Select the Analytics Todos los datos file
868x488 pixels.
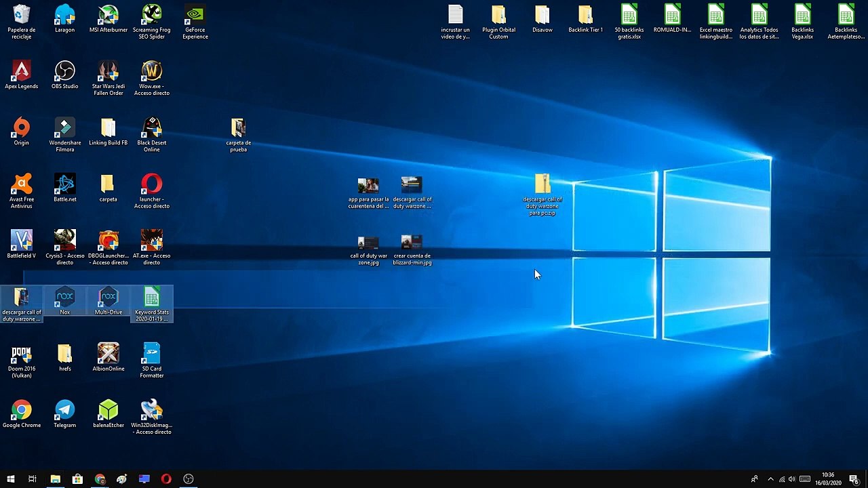(759, 22)
